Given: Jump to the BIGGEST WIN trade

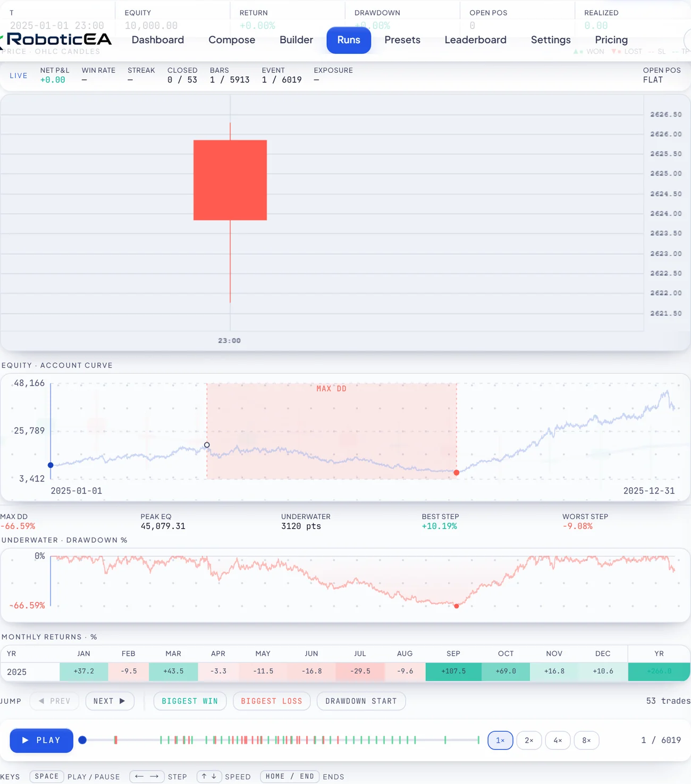Looking at the screenshot, I should pos(190,701).
